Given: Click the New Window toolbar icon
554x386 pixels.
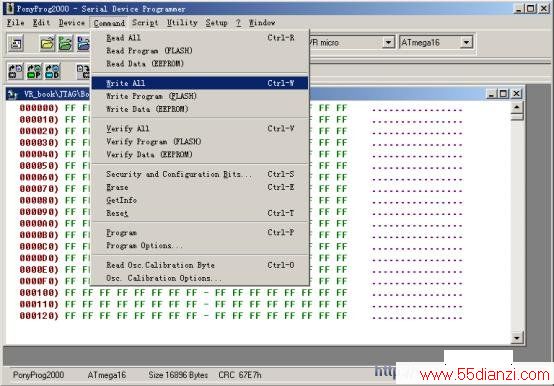Looking at the screenshot, I should 16,43.
